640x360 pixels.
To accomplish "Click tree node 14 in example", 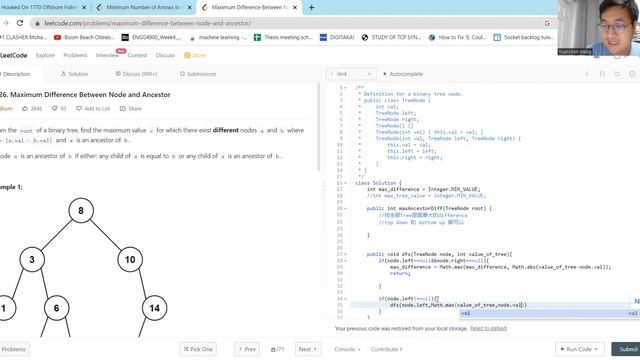I will [x=154, y=308].
